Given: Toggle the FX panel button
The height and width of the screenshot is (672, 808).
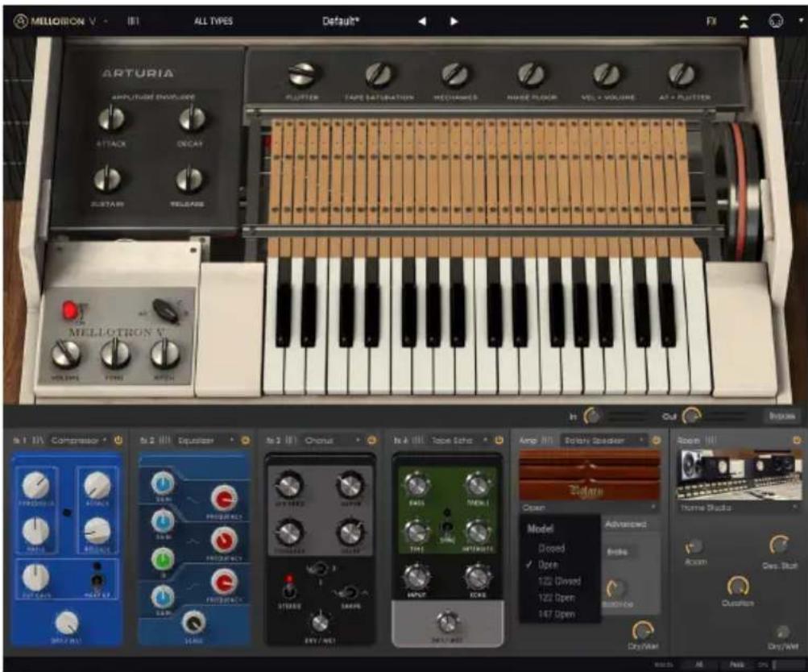Looking at the screenshot, I should tap(711, 21).
